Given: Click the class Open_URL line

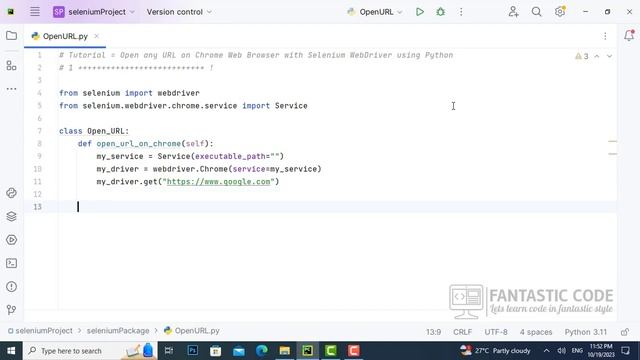Looking at the screenshot, I should click(94, 131).
